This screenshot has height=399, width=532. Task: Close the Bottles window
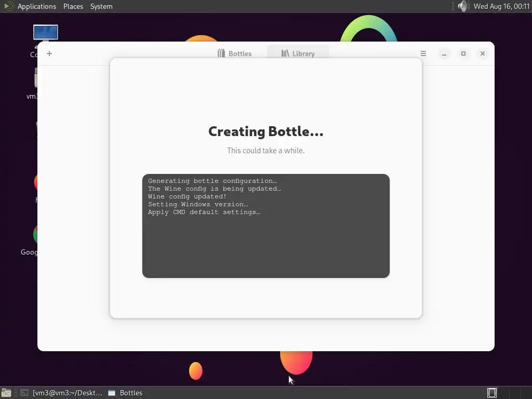point(483,54)
